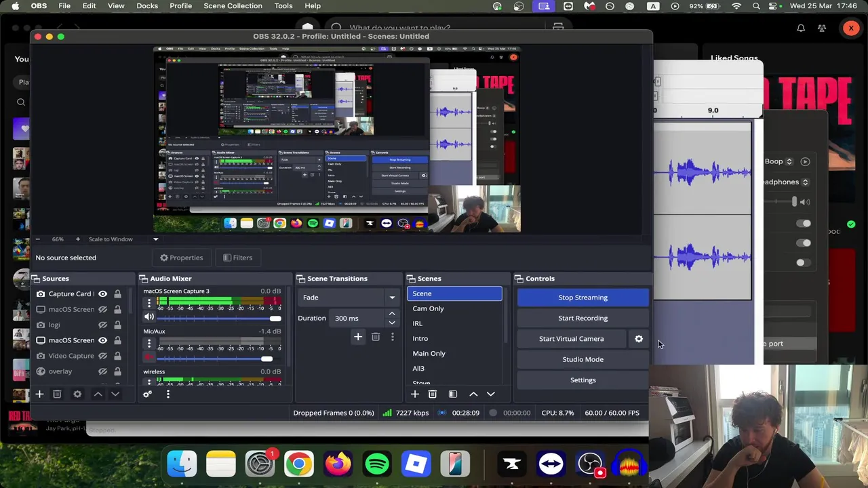Open Google Chrome from the Dock
This screenshot has height=488, width=868.
click(x=299, y=464)
